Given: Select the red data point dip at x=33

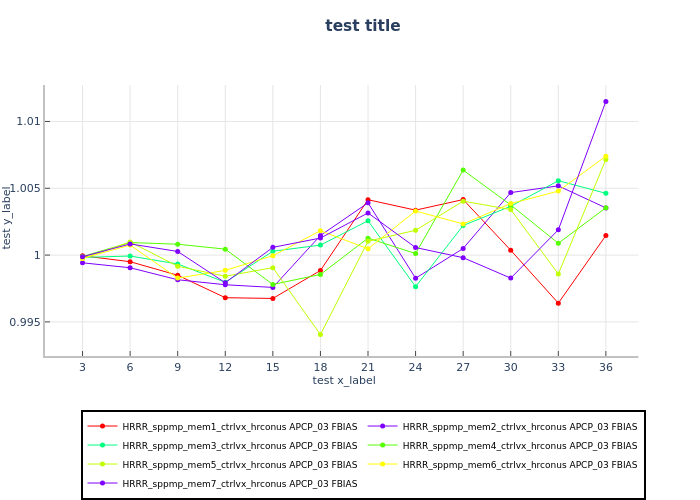Looking at the screenshot, I should click(x=558, y=303).
